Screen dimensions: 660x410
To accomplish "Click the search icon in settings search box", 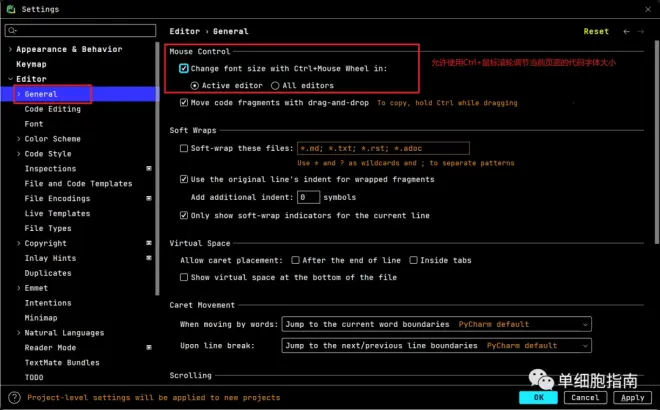I will [x=13, y=32].
